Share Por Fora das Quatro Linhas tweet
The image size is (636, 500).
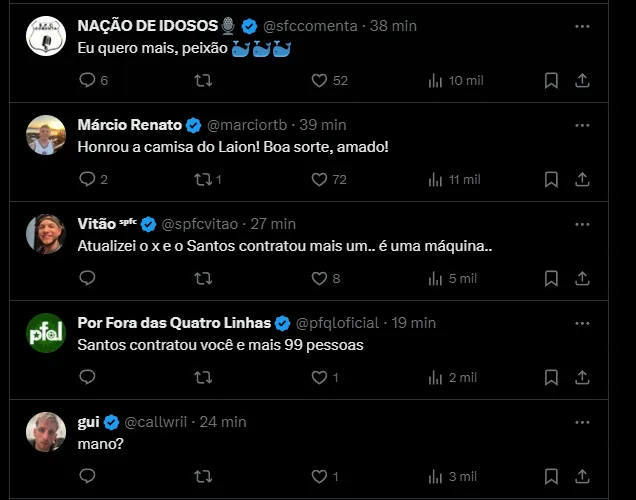pyautogui.click(x=583, y=377)
